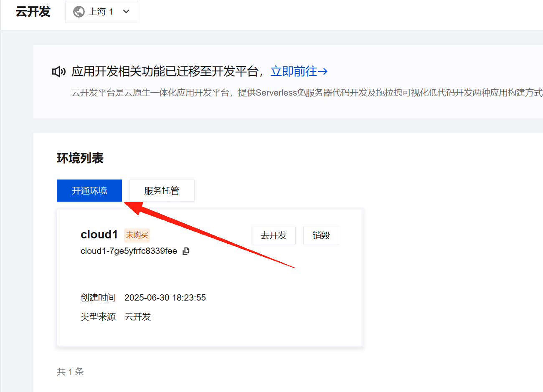Click the 云开发 type source value

[x=137, y=317]
